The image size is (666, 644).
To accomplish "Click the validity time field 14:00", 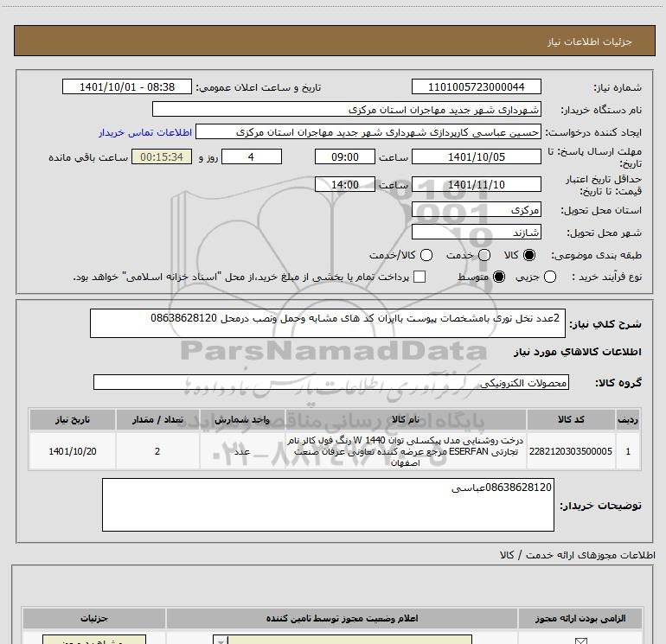I will [345, 184].
